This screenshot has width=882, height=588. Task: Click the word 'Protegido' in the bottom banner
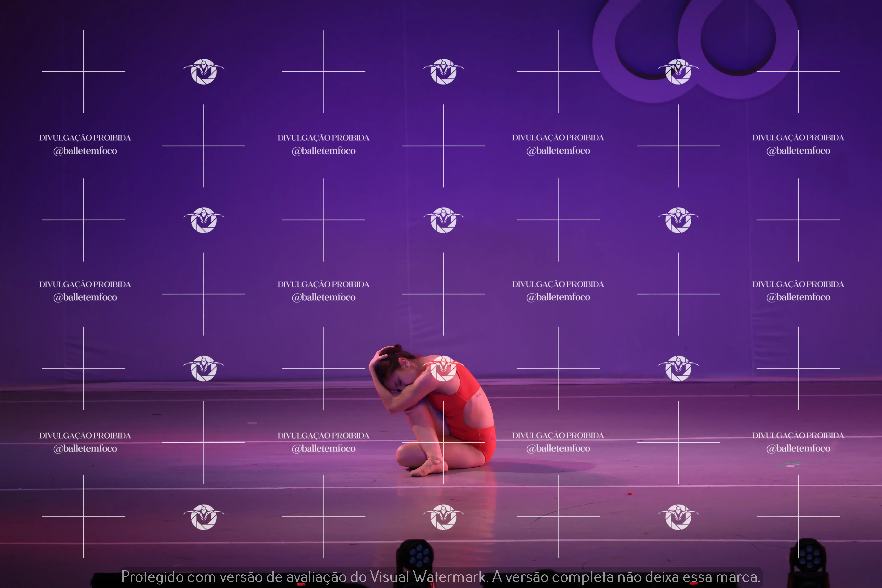pyautogui.click(x=152, y=577)
